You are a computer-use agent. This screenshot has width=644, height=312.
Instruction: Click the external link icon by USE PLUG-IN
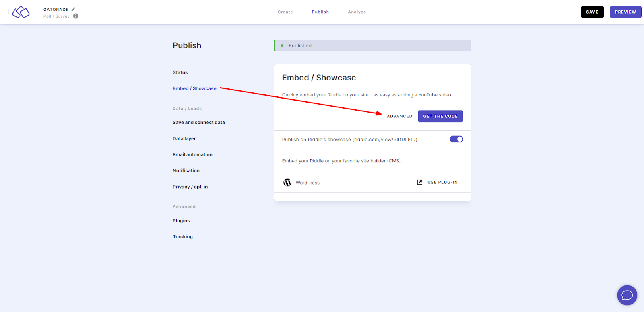tap(419, 182)
